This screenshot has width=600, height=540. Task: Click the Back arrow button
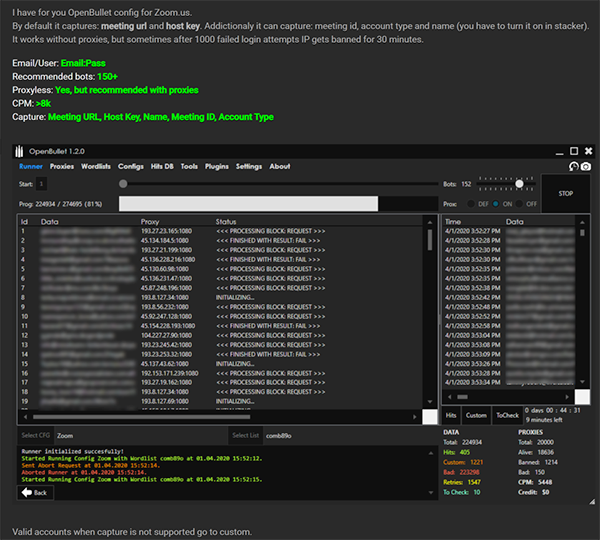35,493
